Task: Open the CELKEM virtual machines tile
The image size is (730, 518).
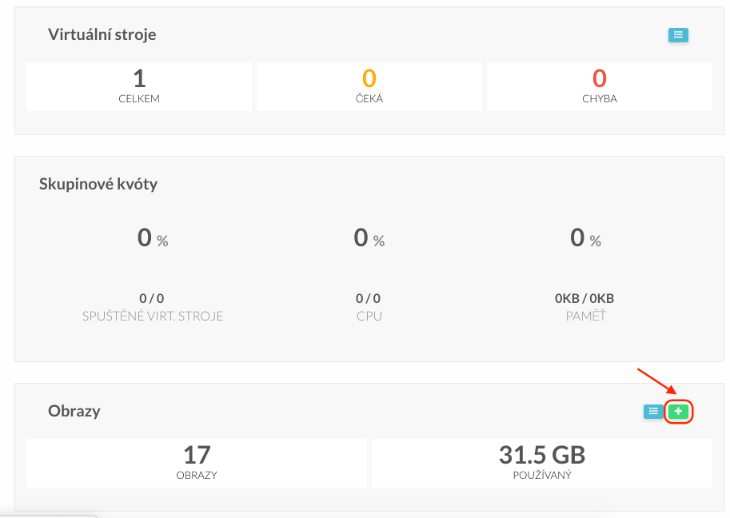Action: (x=139, y=86)
